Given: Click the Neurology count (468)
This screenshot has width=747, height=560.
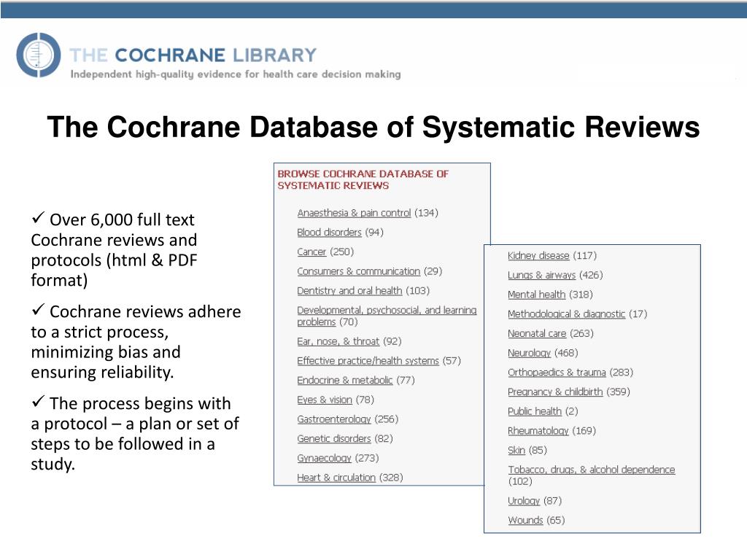Looking at the screenshot, I should click(566, 353).
